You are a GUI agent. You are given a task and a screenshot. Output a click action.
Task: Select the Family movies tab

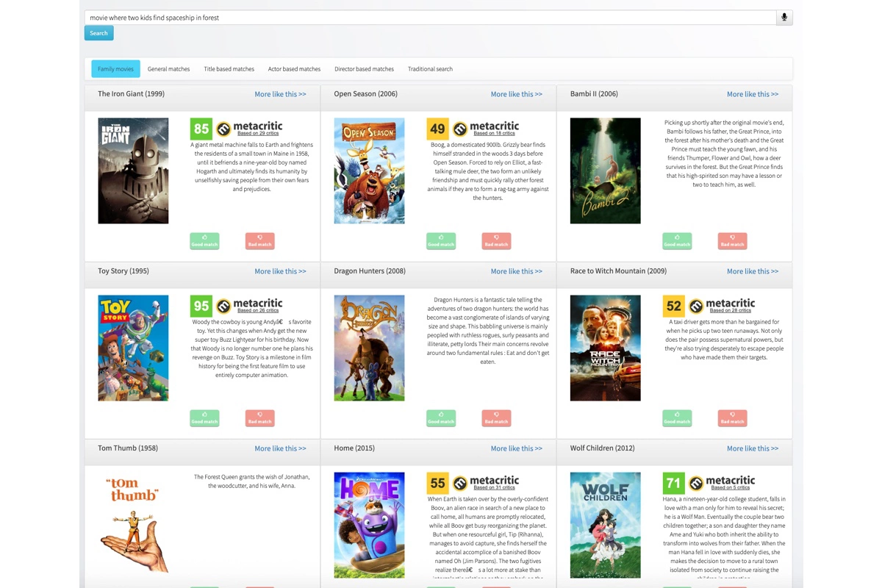click(x=115, y=69)
